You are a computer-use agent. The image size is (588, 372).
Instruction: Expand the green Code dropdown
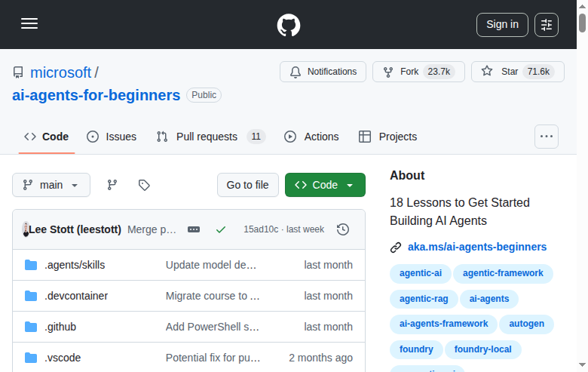(325, 185)
